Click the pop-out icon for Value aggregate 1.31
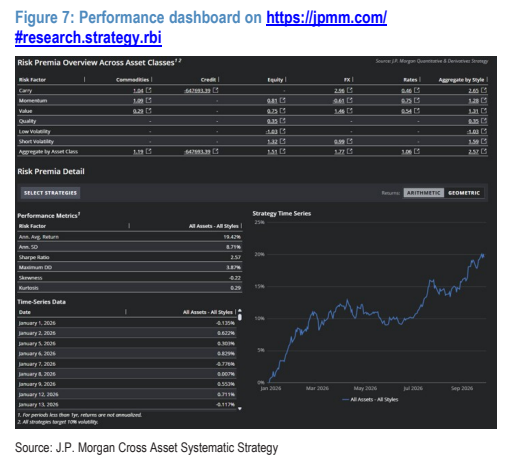The height and width of the screenshot is (462, 511). (x=484, y=110)
